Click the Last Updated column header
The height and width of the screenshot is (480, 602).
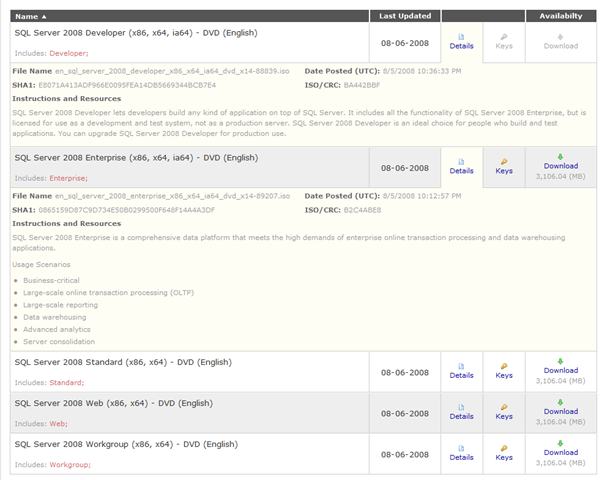405,16
